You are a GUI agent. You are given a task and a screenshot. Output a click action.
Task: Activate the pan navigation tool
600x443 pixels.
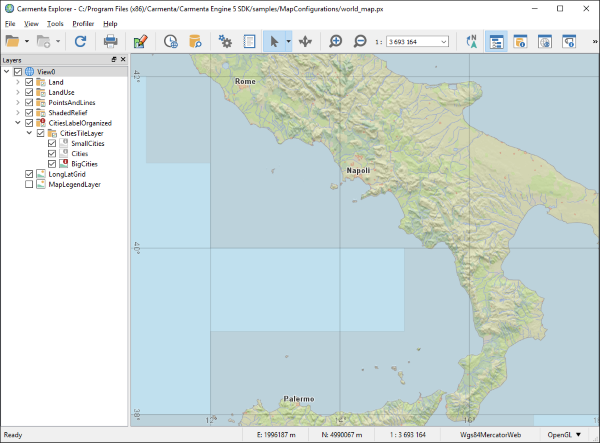click(x=305, y=42)
